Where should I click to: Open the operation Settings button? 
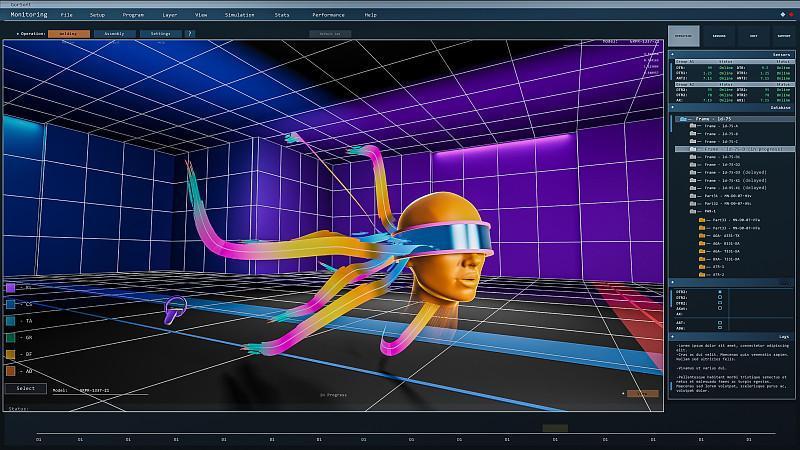tap(160, 34)
